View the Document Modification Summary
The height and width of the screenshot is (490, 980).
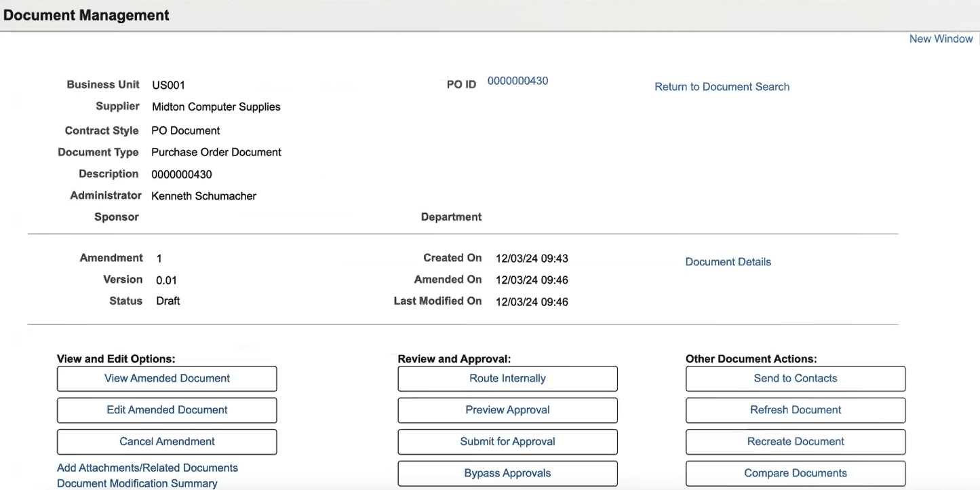click(x=138, y=483)
